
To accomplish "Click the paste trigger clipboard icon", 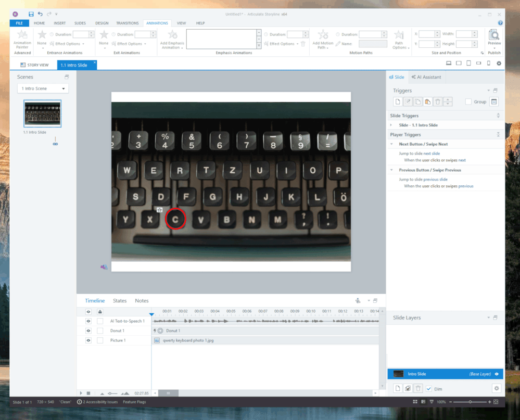I will coord(428,102).
